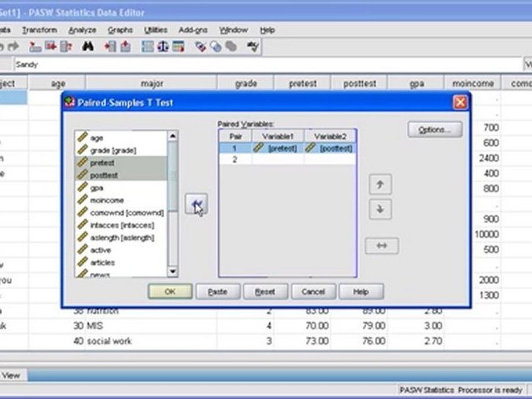The width and height of the screenshot is (532, 399).
Task: Open the Graphs menu
Action: (x=120, y=30)
